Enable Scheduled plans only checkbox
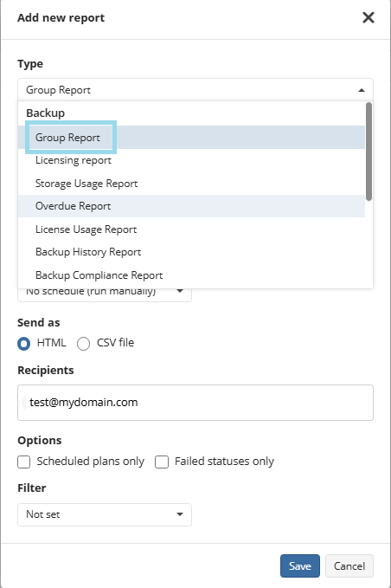391x588 pixels. pos(24,462)
